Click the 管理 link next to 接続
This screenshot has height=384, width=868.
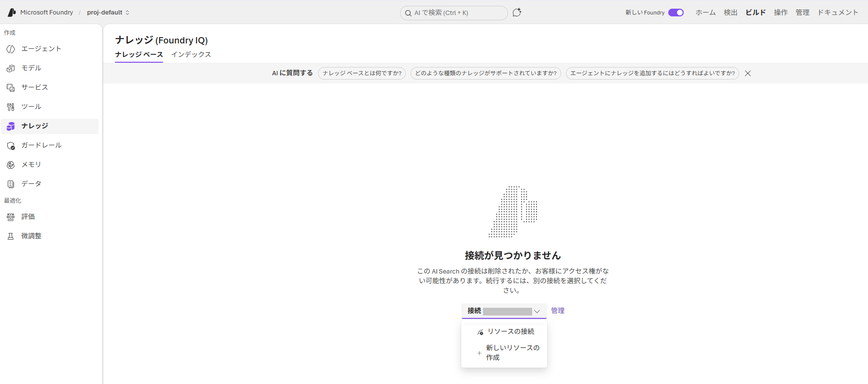pos(558,311)
